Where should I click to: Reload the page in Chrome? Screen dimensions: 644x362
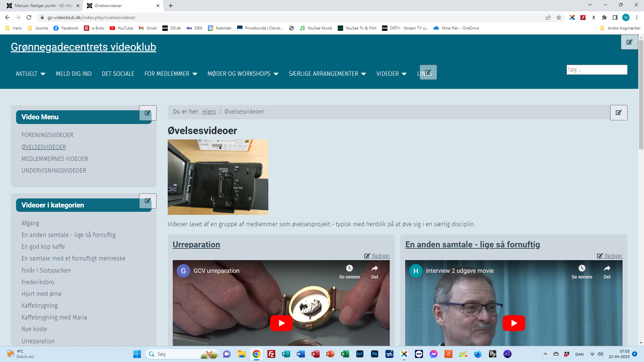click(x=29, y=17)
